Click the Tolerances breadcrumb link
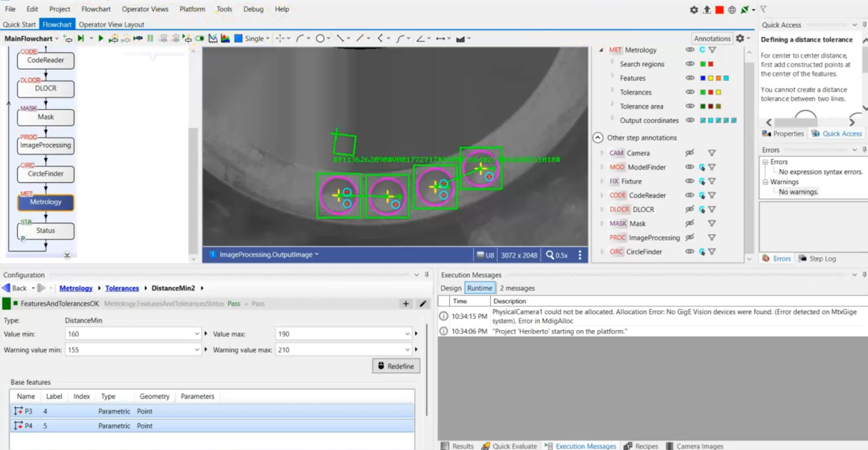The height and width of the screenshot is (450, 868). pos(122,288)
